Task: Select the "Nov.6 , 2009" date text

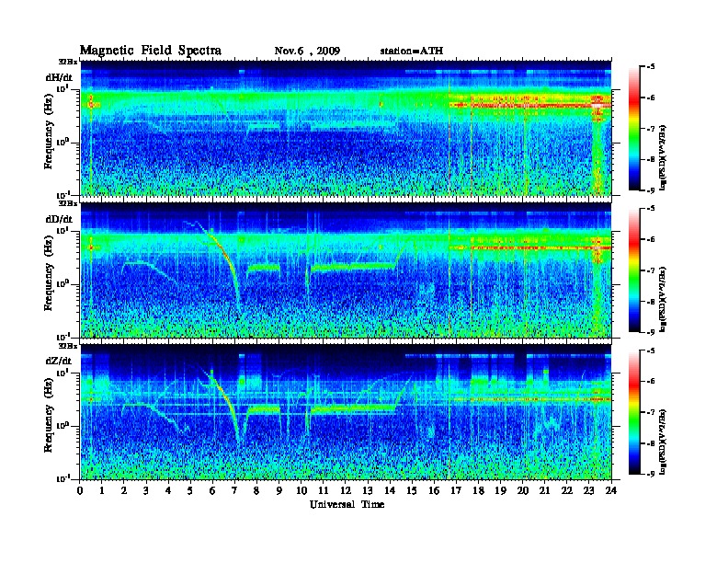Action: 307,52
